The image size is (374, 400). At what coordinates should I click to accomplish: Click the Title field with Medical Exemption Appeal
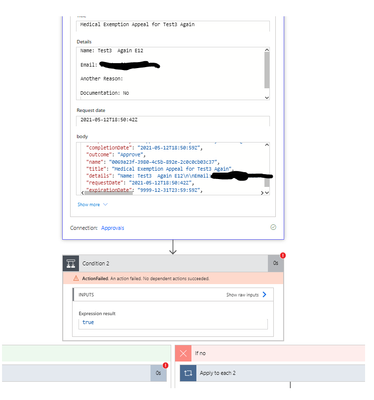coord(173,25)
